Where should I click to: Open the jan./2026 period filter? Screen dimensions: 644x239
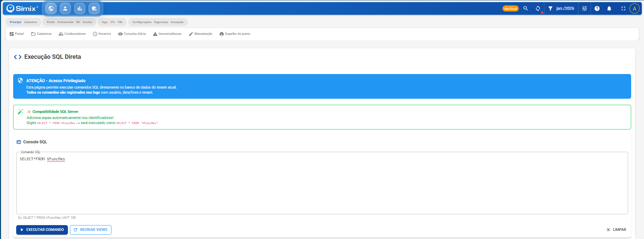pyautogui.click(x=561, y=8)
